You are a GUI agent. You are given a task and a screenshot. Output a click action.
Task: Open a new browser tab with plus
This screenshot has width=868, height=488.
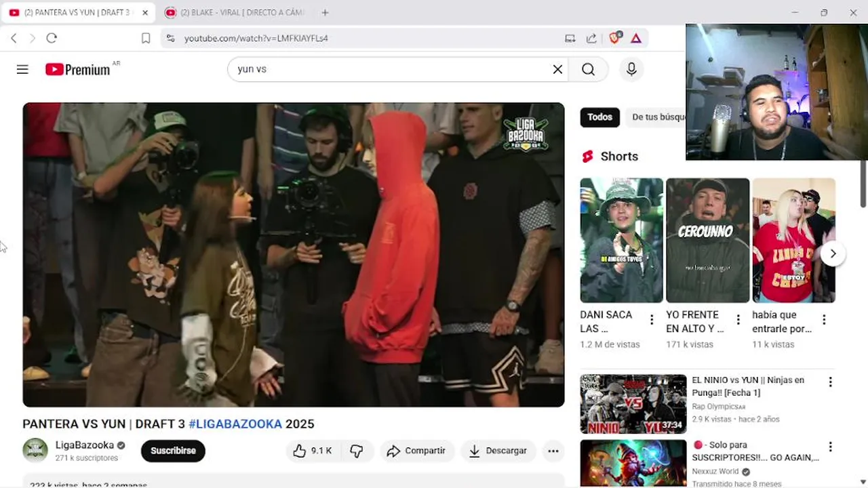point(325,12)
